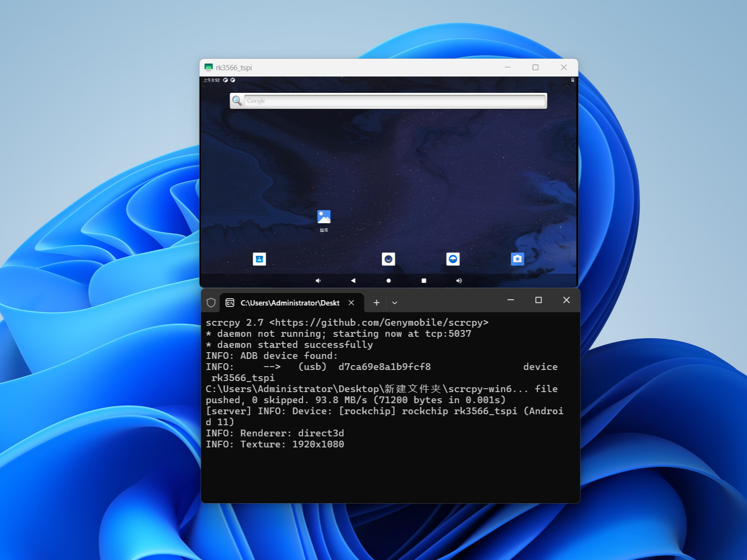Tap the Android recents square button
Image resolution: width=747 pixels, height=560 pixels.
[424, 280]
